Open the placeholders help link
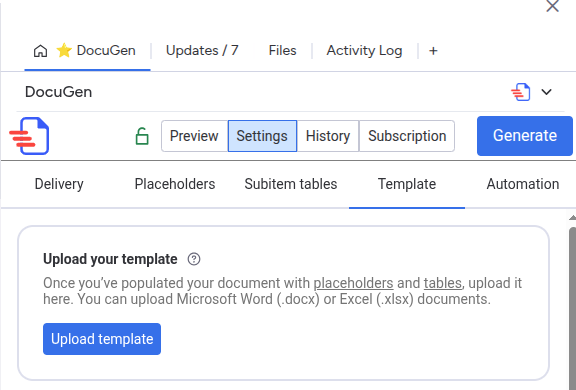 coord(353,283)
